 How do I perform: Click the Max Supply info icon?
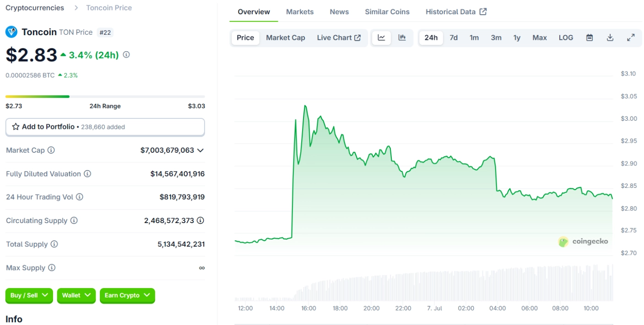(x=52, y=268)
